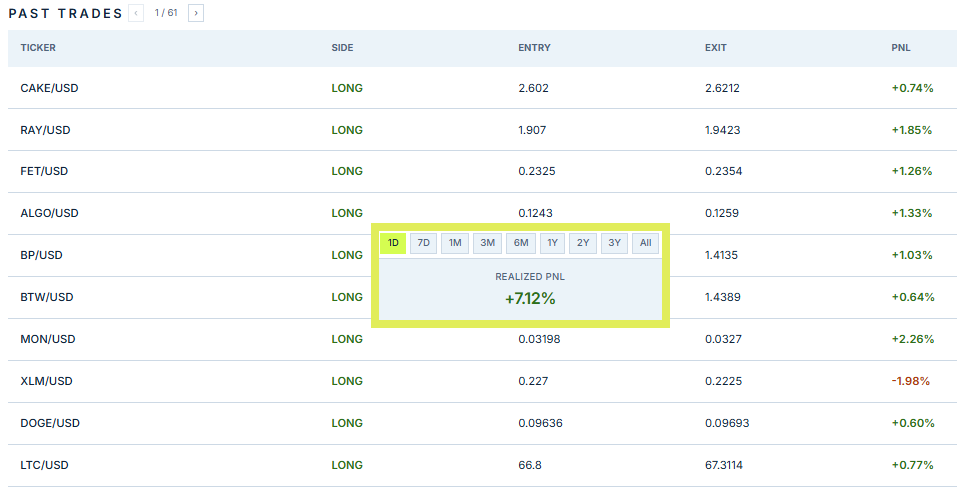Click the EXIT column header
The width and height of the screenshot is (957, 488).
[x=716, y=48]
